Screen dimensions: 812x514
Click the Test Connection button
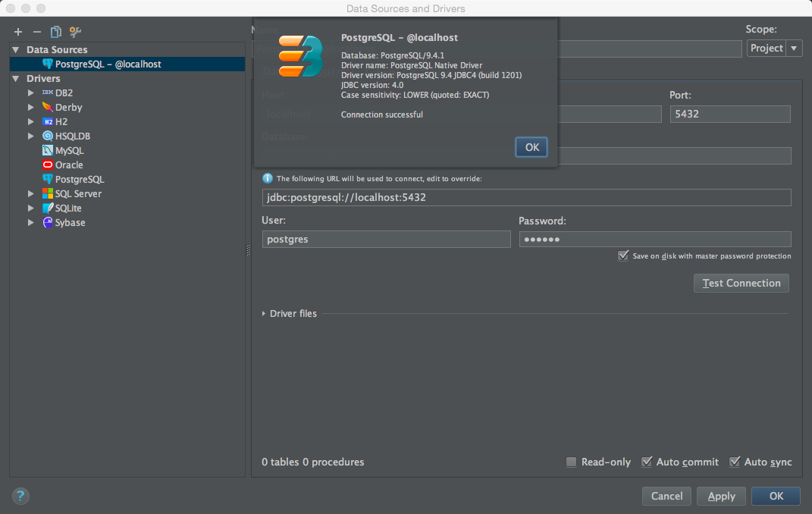[x=741, y=283]
